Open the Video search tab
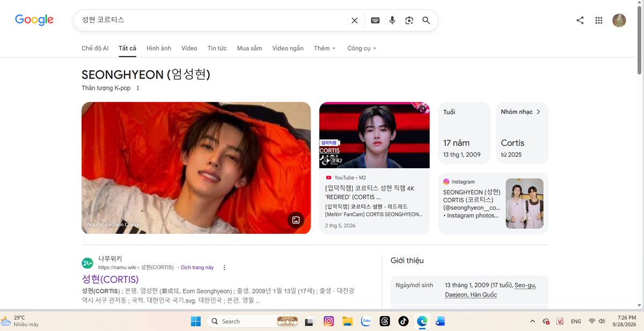The width and height of the screenshot is (644, 331). pyautogui.click(x=190, y=48)
